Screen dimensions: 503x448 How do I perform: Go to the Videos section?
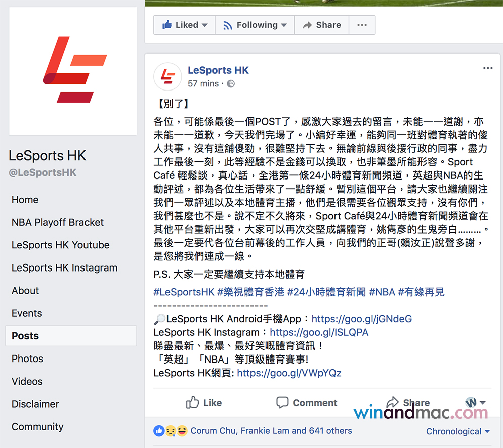(27, 381)
